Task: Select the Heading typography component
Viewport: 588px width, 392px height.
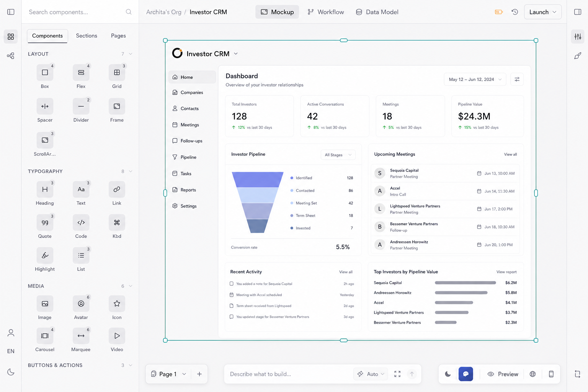Action: tap(45, 189)
